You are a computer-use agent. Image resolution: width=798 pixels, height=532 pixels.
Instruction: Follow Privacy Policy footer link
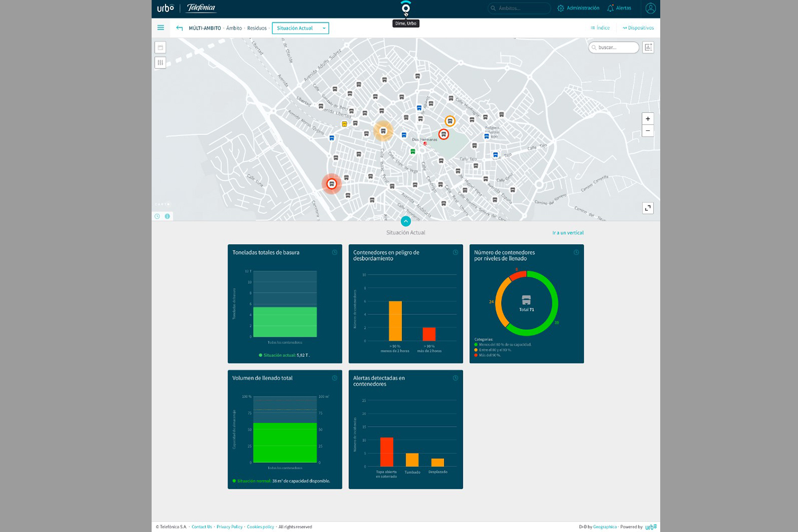(x=229, y=527)
